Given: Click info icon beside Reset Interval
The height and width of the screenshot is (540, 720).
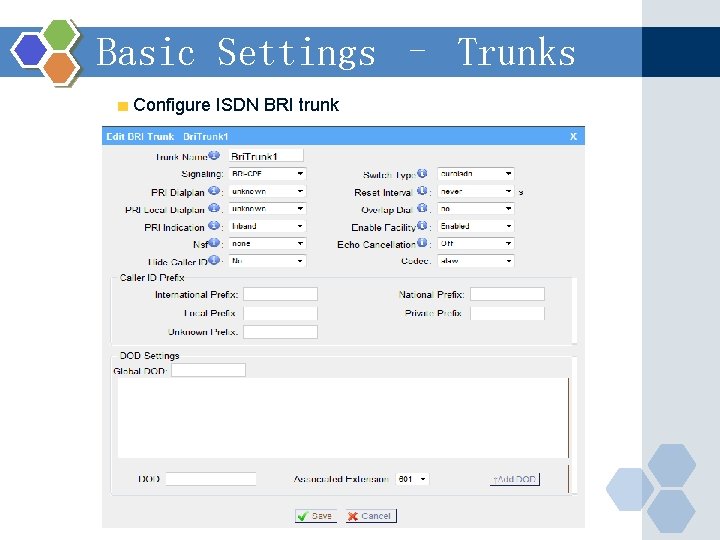Looking at the screenshot, I should (x=422, y=191).
